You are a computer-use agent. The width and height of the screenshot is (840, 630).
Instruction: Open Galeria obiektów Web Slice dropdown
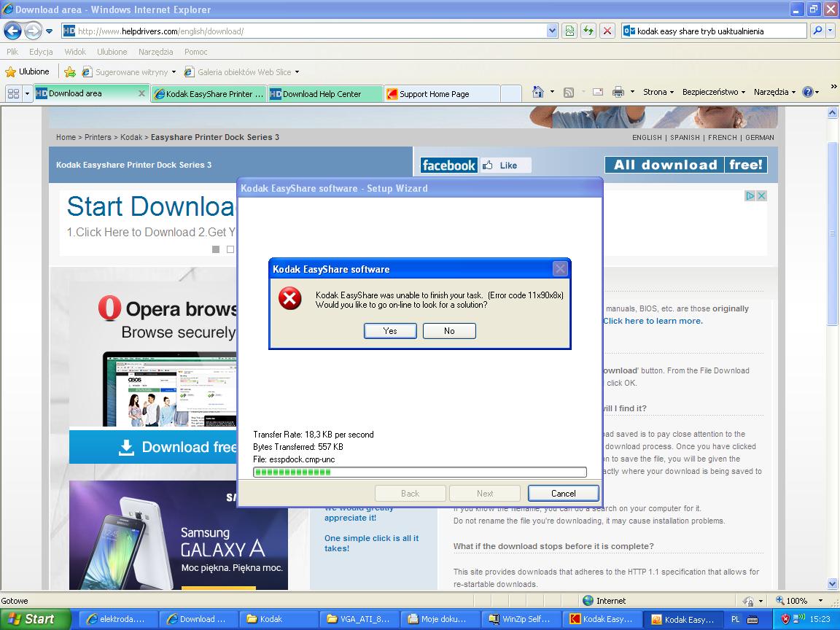tap(241, 71)
